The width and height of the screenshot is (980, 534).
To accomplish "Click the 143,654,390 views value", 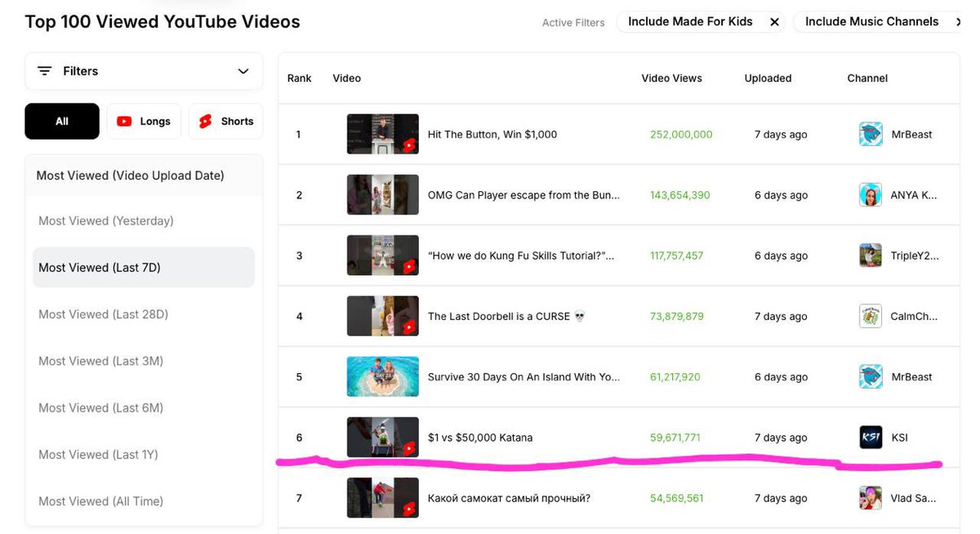I will coord(680,195).
